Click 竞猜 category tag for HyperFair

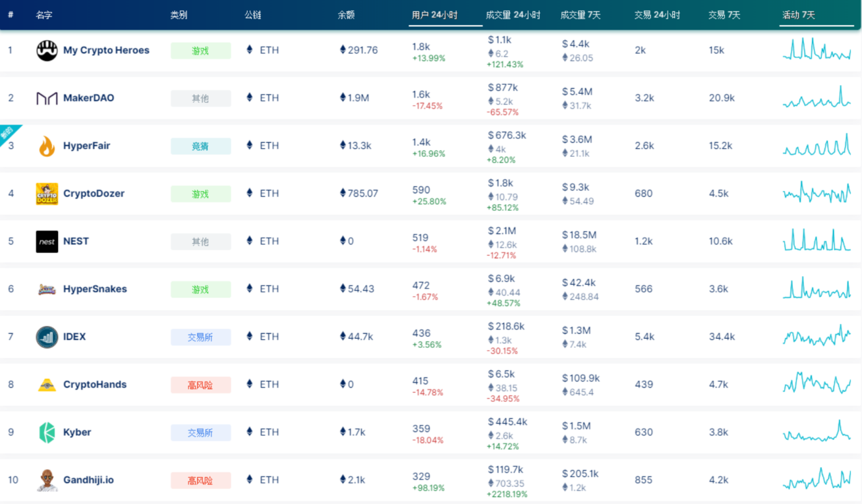200,146
